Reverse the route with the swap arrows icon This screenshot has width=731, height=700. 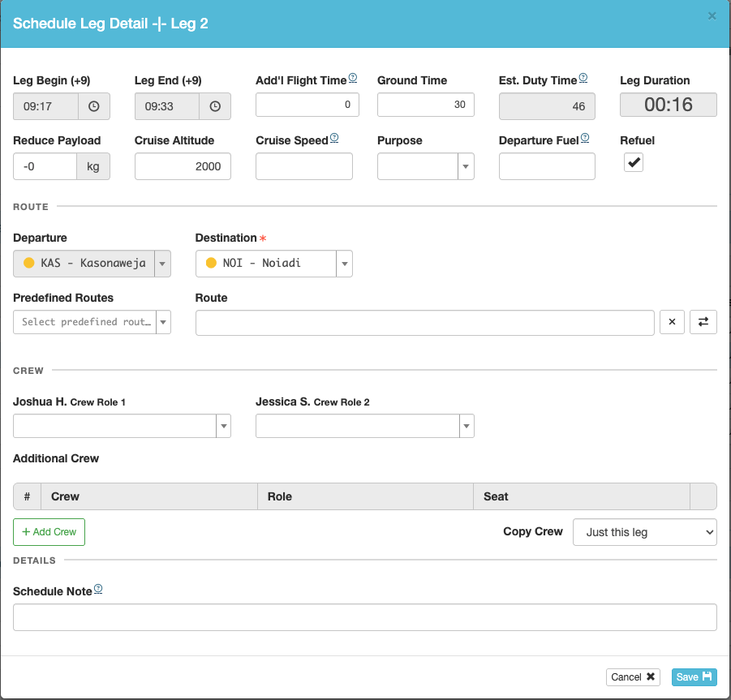703,322
